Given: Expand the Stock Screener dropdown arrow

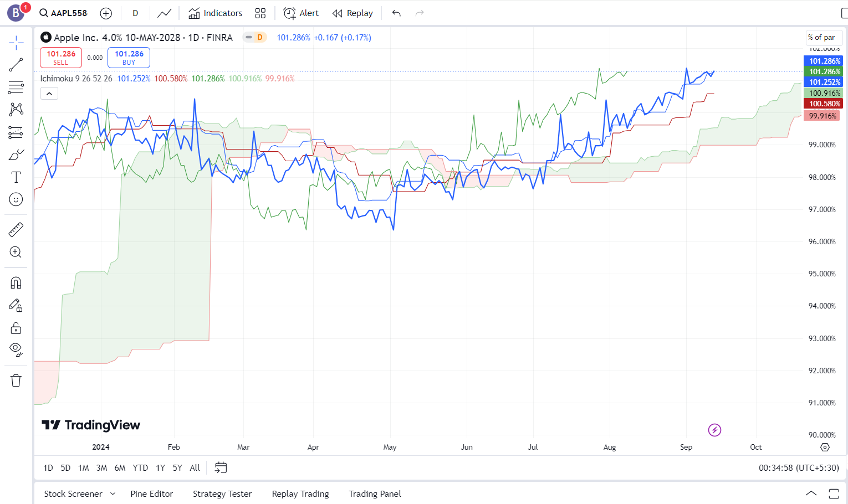Looking at the screenshot, I should 113,494.
